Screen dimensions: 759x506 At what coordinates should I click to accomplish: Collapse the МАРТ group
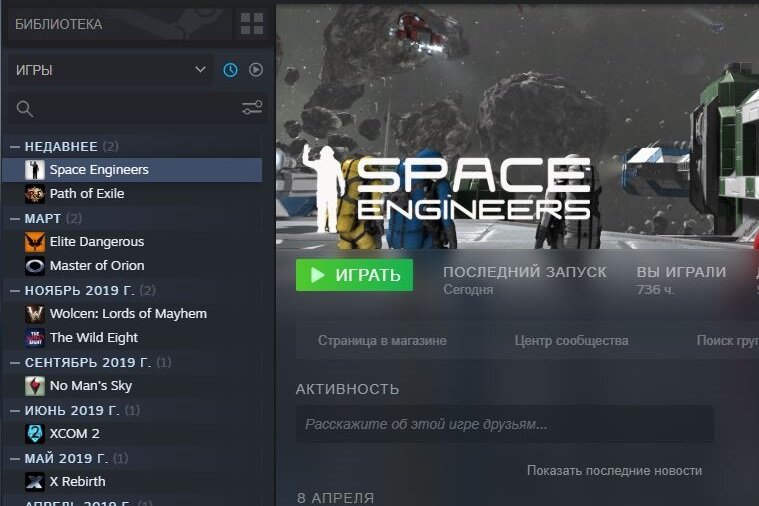tap(15, 219)
